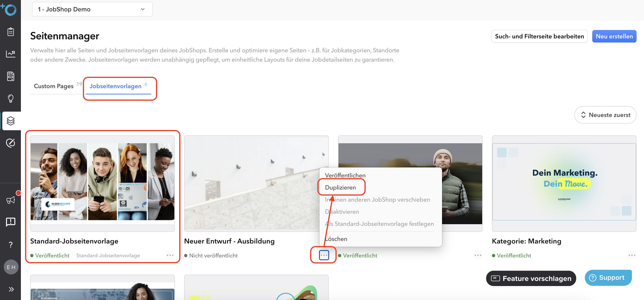Click the layers page manager icon

[x=10, y=121]
